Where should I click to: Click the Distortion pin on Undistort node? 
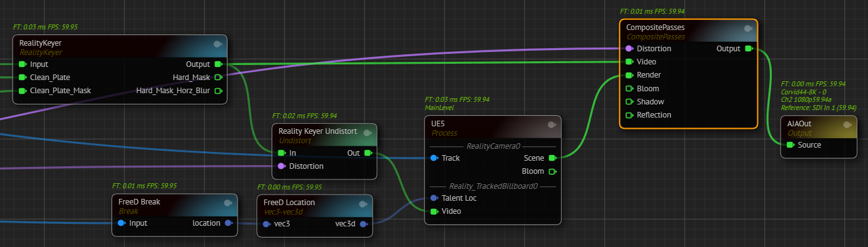coord(281,166)
